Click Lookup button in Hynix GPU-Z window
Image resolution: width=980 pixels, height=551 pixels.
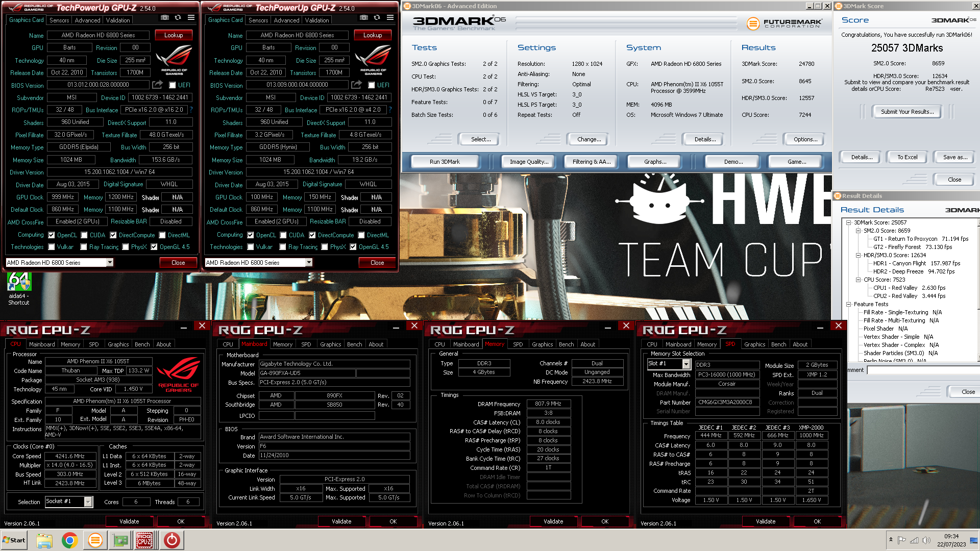[x=373, y=35]
